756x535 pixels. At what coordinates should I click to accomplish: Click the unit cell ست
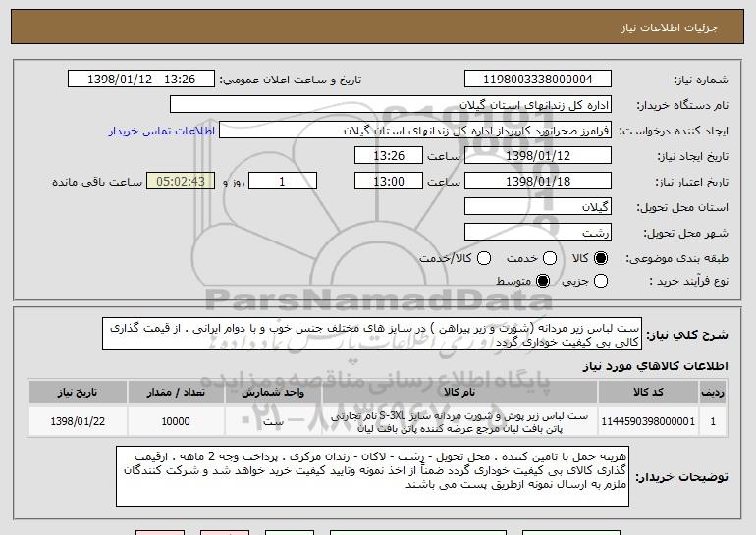pyautogui.click(x=273, y=421)
